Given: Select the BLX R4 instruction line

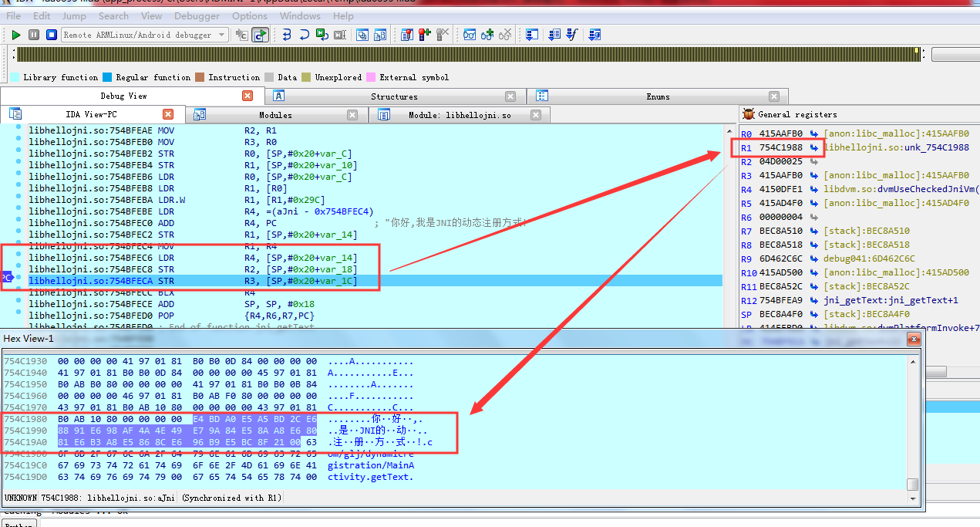Looking at the screenshot, I should pos(375,293).
